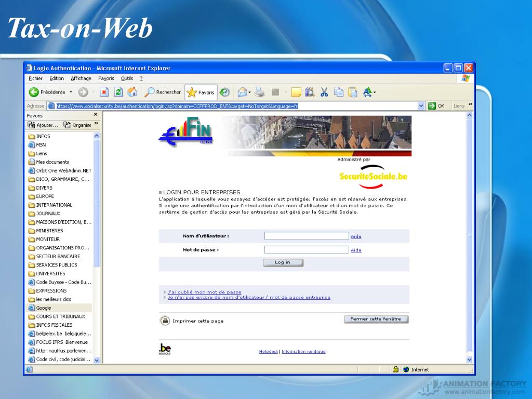
Task: Click the yellow note icon in toolbar
Action: [x=296, y=92]
